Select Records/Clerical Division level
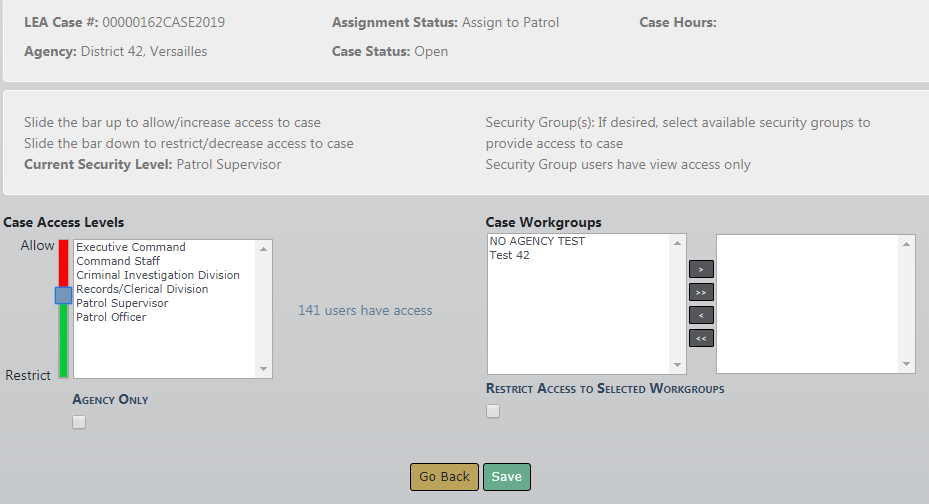Screen dimensions: 929x504 (x=142, y=289)
